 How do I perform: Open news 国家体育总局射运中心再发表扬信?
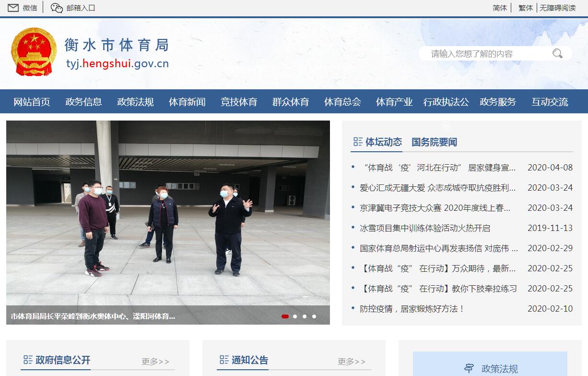coord(439,248)
